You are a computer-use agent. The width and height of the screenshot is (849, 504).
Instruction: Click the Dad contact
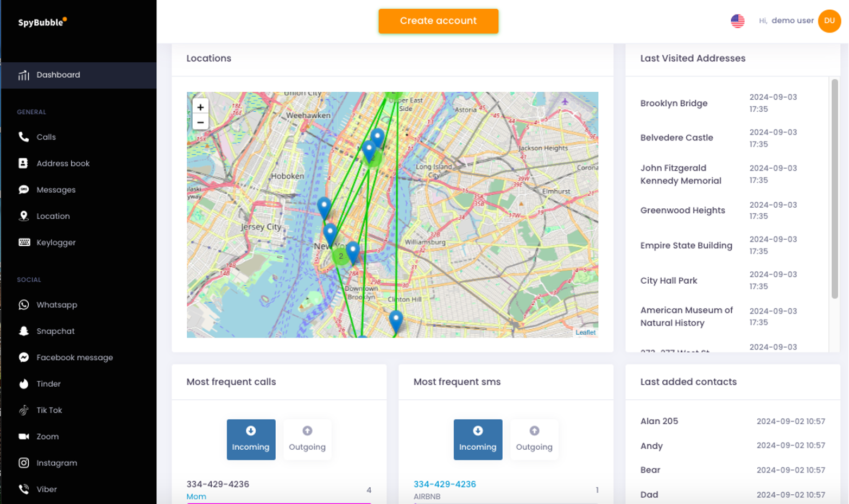[649, 495]
